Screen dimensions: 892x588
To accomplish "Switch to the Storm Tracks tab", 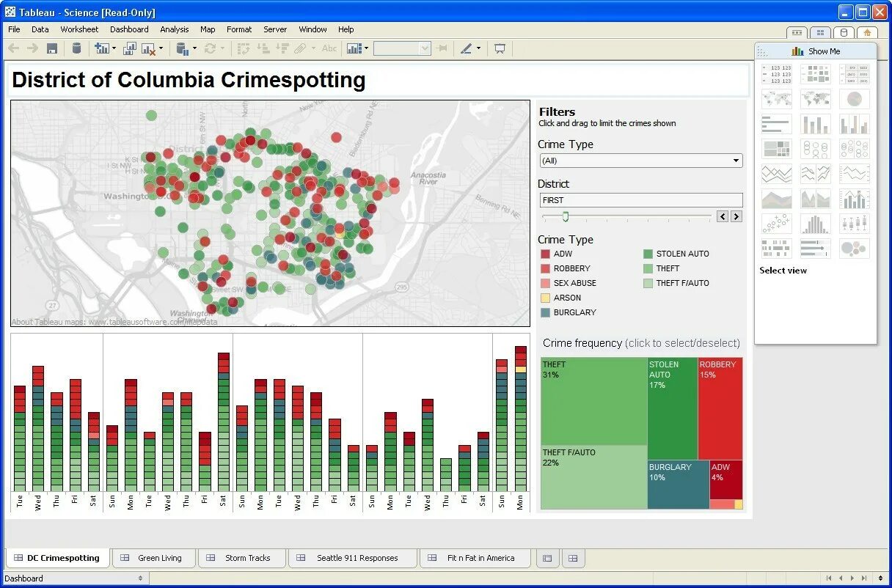I will [x=241, y=558].
